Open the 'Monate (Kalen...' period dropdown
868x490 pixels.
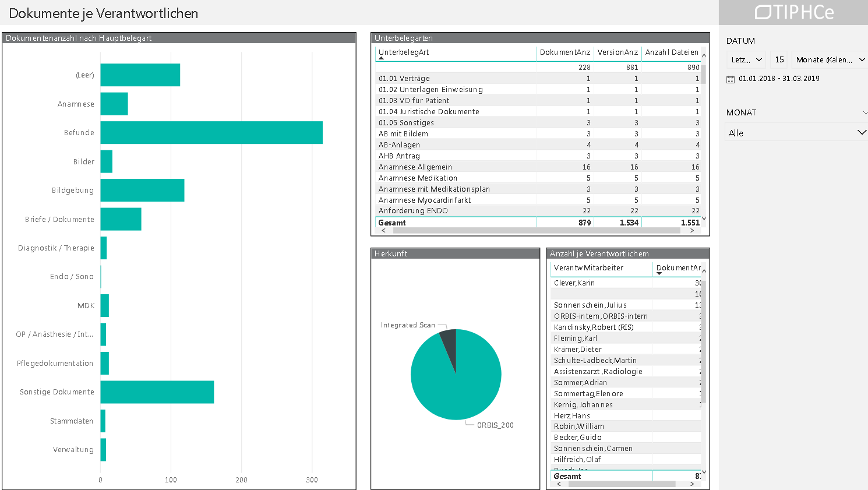click(830, 59)
